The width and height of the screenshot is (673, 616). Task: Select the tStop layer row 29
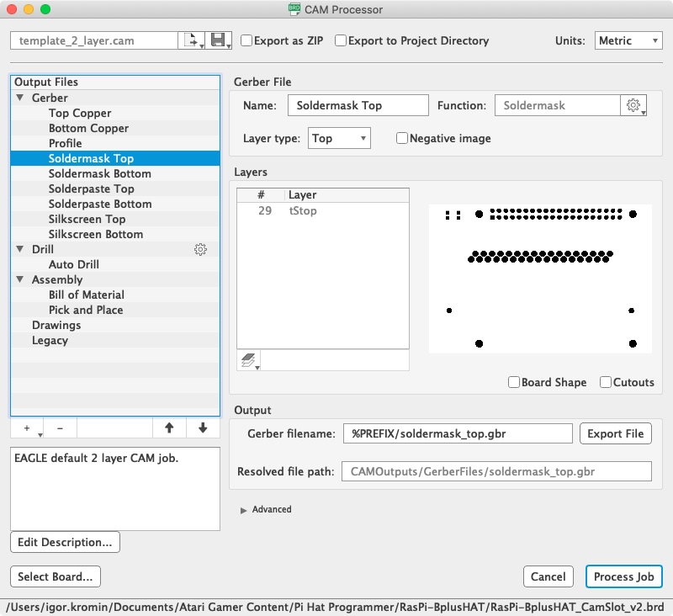(x=323, y=210)
